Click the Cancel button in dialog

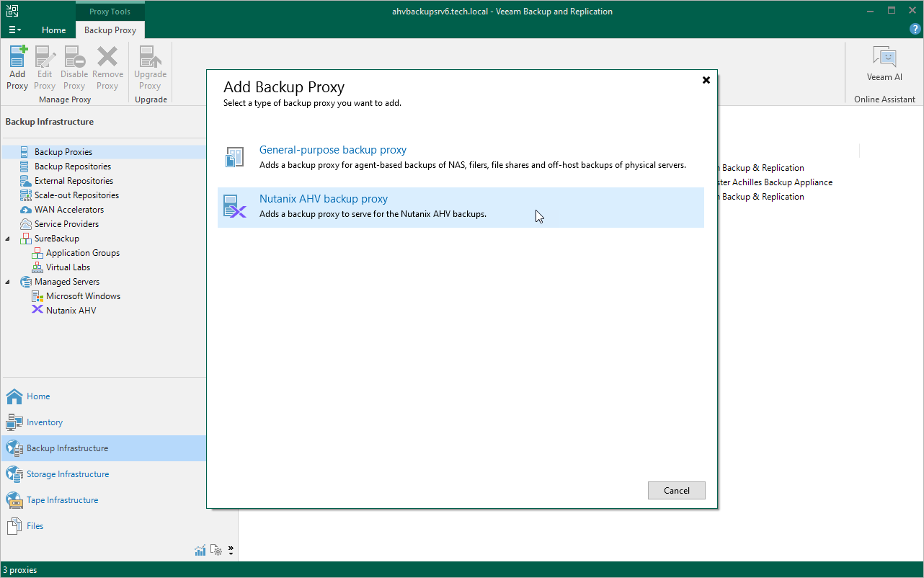tap(677, 491)
